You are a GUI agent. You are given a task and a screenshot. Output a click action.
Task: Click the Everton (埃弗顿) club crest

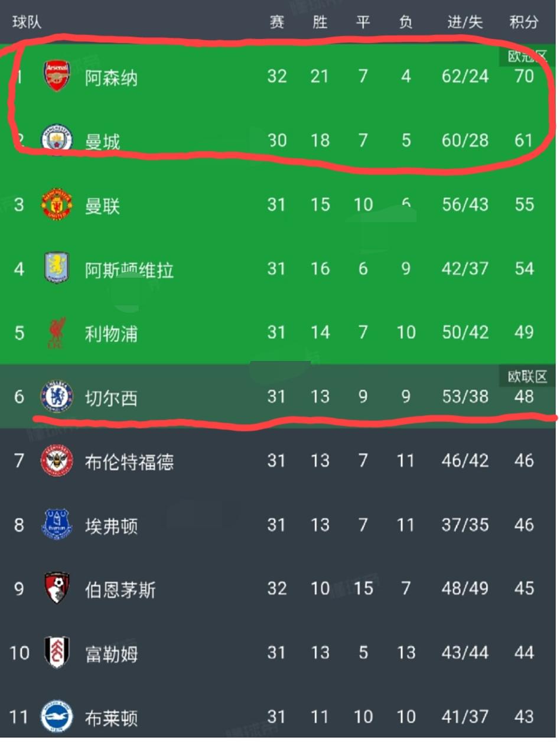tap(56, 525)
